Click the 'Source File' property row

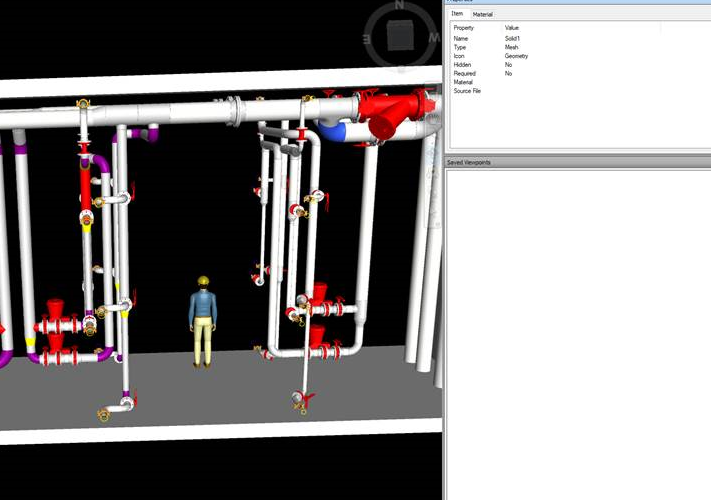pos(467,91)
